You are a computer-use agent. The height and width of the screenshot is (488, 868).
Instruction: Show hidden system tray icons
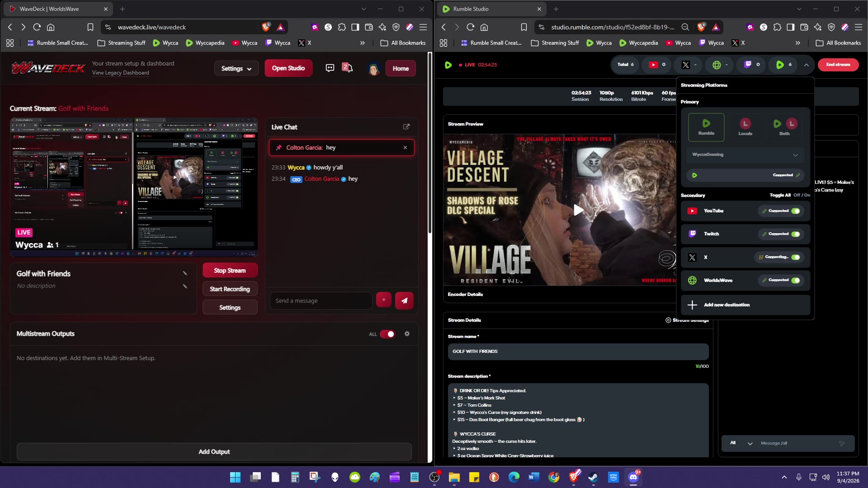pyautogui.click(x=784, y=477)
